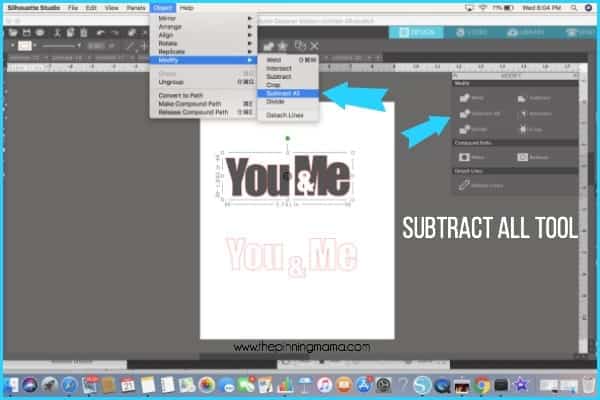Click the Undo arrow icon
This screenshot has height=400, width=600.
pyautogui.click(x=100, y=33)
